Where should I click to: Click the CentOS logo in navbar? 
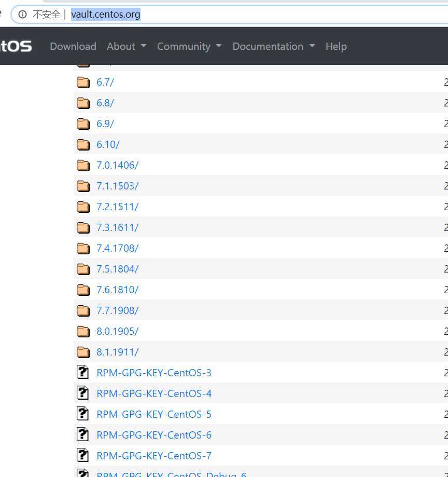point(16,46)
